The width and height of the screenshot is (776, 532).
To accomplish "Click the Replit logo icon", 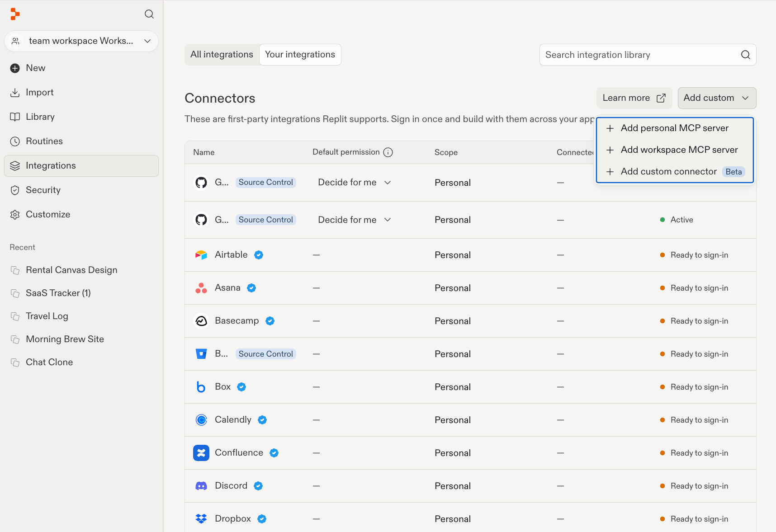I will (15, 14).
